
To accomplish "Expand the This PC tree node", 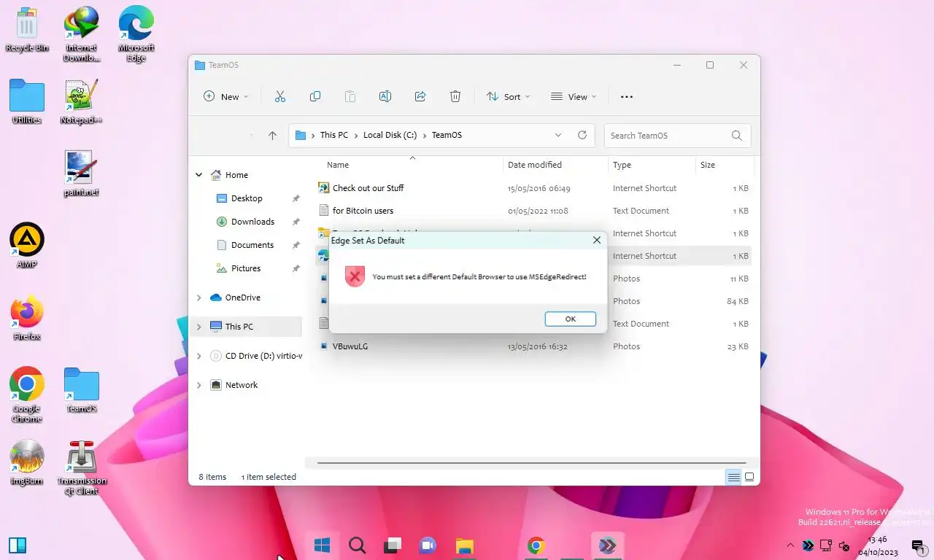I will coord(199,327).
